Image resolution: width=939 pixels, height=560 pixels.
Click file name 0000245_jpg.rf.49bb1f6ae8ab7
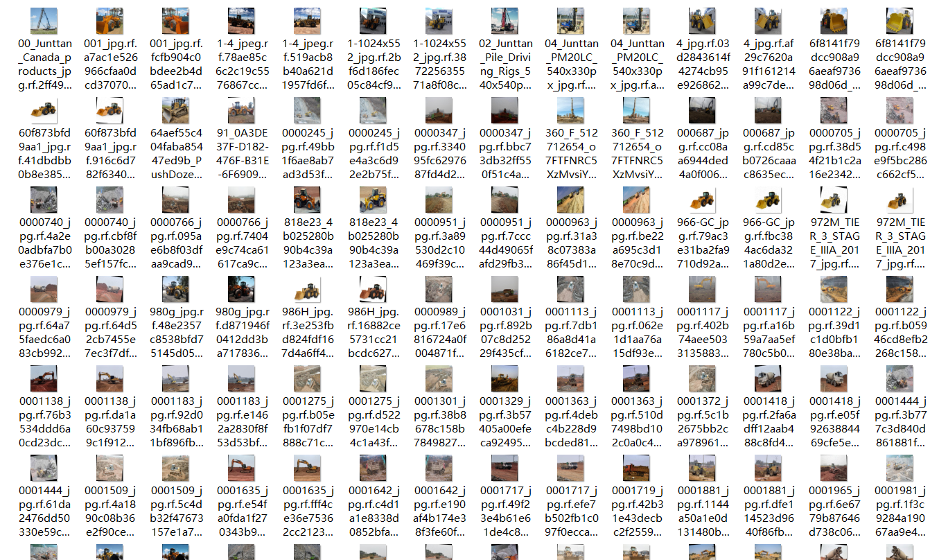(308, 154)
